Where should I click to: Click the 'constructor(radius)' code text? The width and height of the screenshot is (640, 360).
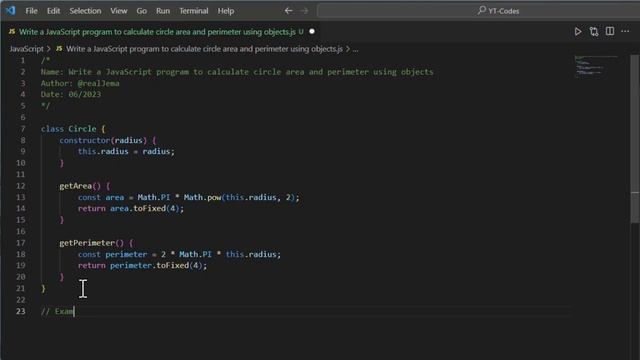(103, 140)
